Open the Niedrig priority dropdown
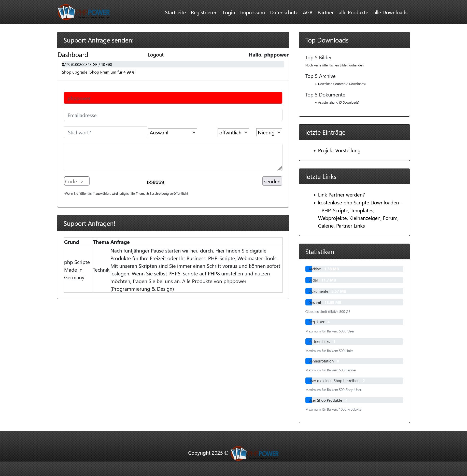The width and height of the screenshot is (467, 476). pyautogui.click(x=269, y=133)
